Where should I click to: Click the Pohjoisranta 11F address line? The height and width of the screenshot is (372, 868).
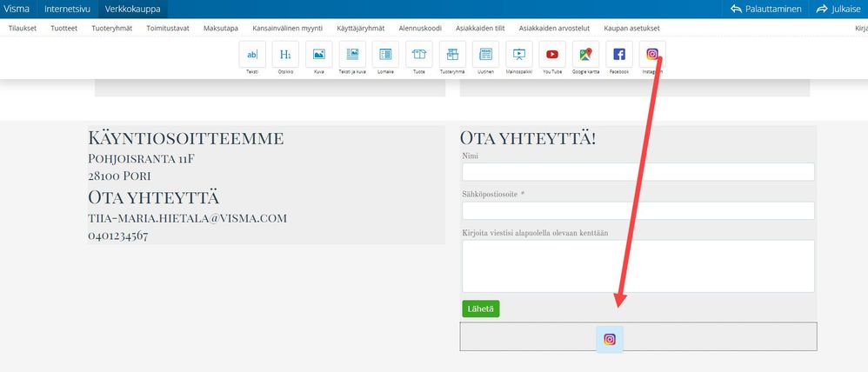click(x=141, y=158)
